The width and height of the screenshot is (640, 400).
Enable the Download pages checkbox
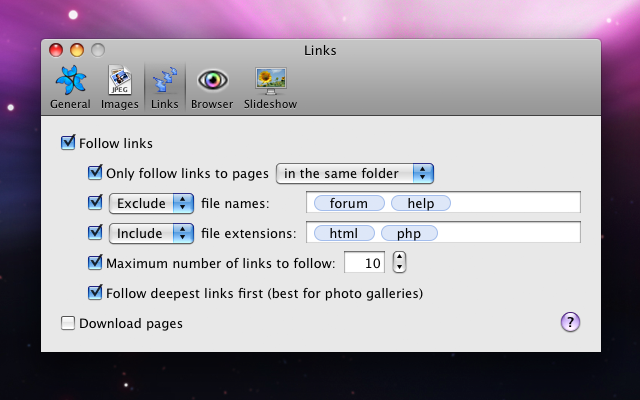pos(68,323)
